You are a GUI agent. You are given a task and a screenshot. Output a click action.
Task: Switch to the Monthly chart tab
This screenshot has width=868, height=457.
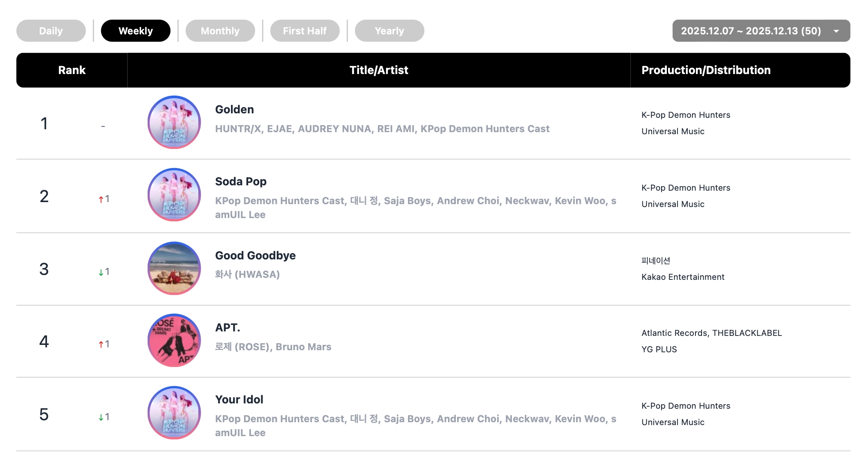(220, 31)
